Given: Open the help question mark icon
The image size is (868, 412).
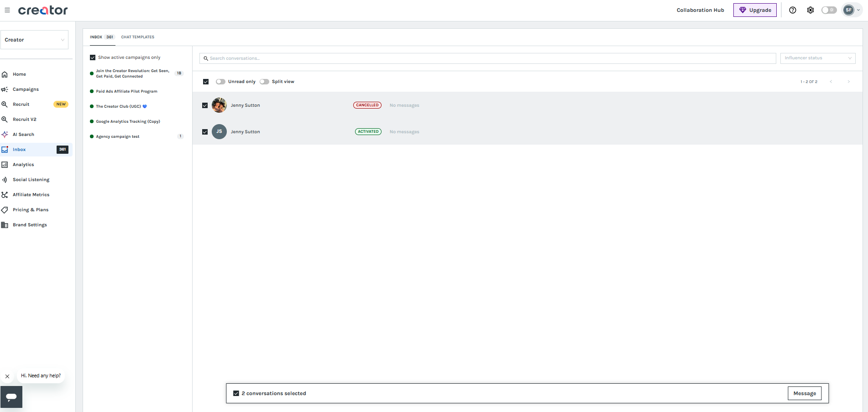Looking at the screenshot, I should point(793,10).
